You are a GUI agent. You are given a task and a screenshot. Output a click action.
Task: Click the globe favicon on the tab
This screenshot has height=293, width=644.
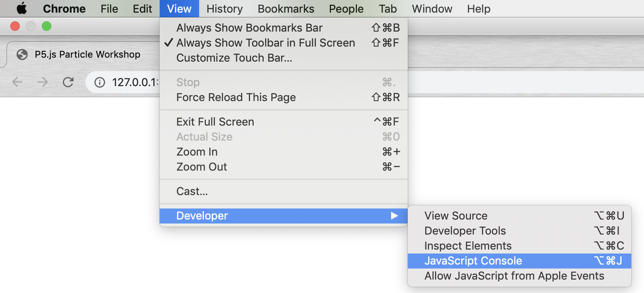coord(22,54)
